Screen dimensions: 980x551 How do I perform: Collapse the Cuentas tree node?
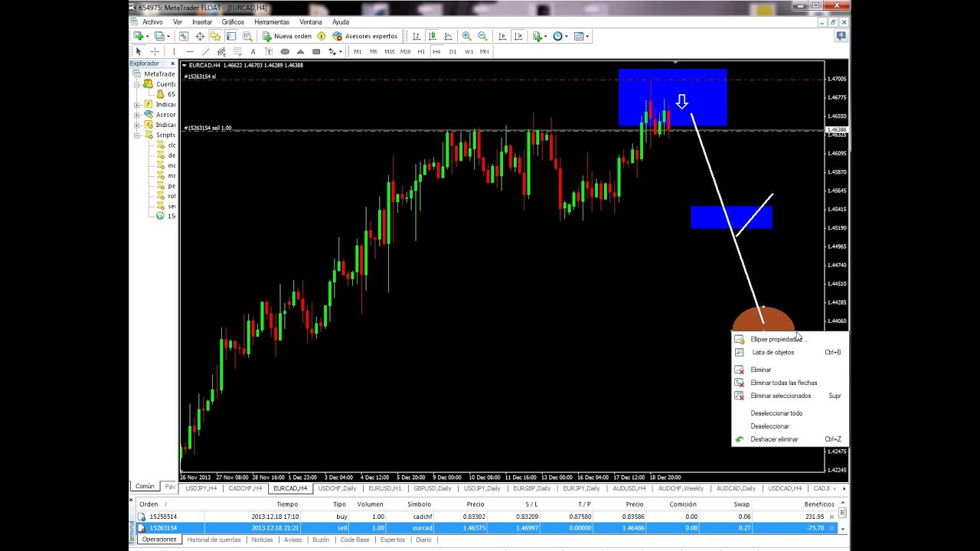tap(137, 84)
